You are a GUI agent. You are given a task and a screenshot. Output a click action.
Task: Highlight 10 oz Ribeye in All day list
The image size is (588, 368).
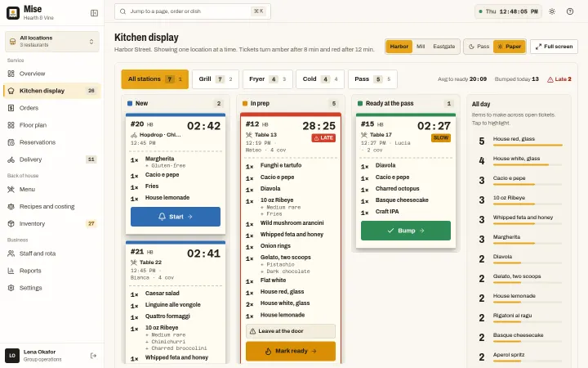(x=519, y=200)
